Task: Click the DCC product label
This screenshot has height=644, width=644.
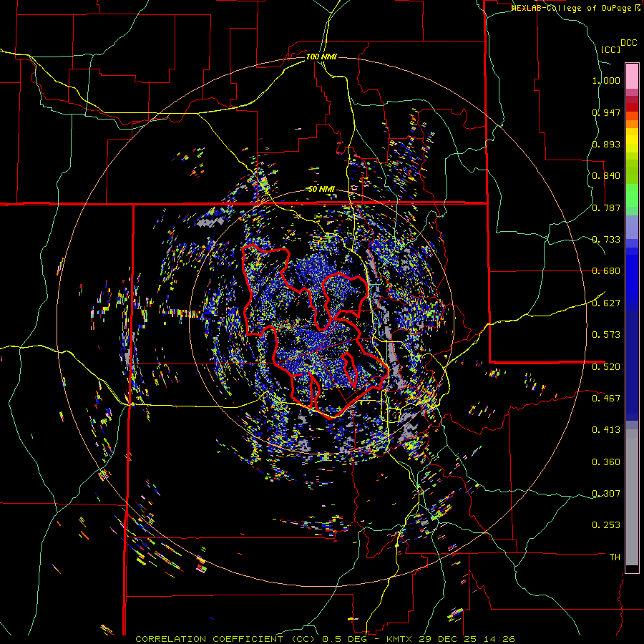Action: (628, 43)
